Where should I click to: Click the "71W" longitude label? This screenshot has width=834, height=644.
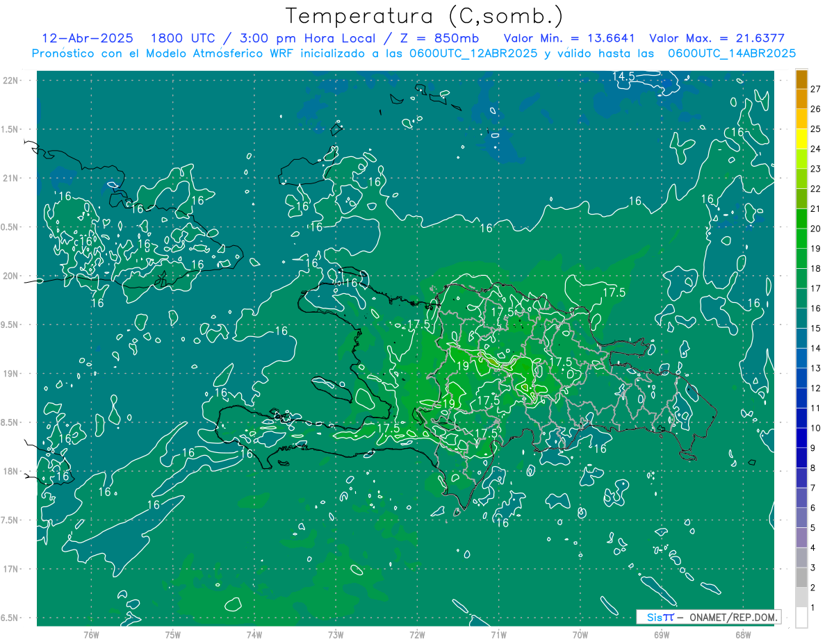point(498,634)
